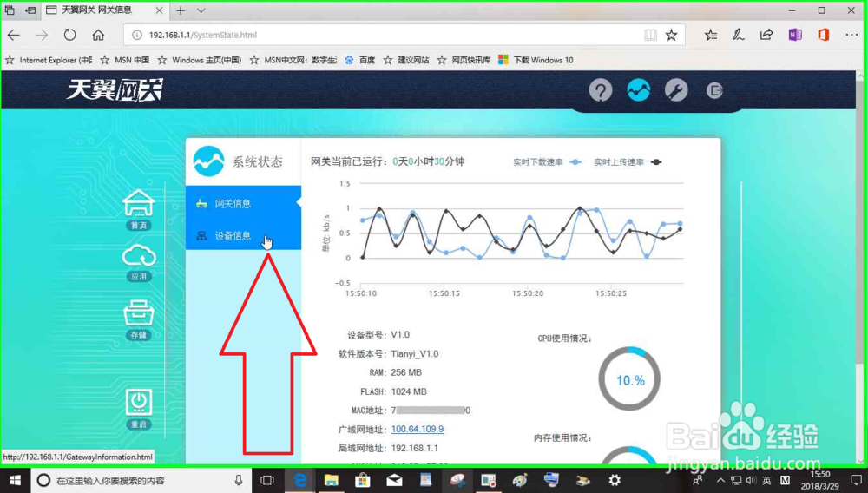Click the volume speaker tray icon

(751, 480)
